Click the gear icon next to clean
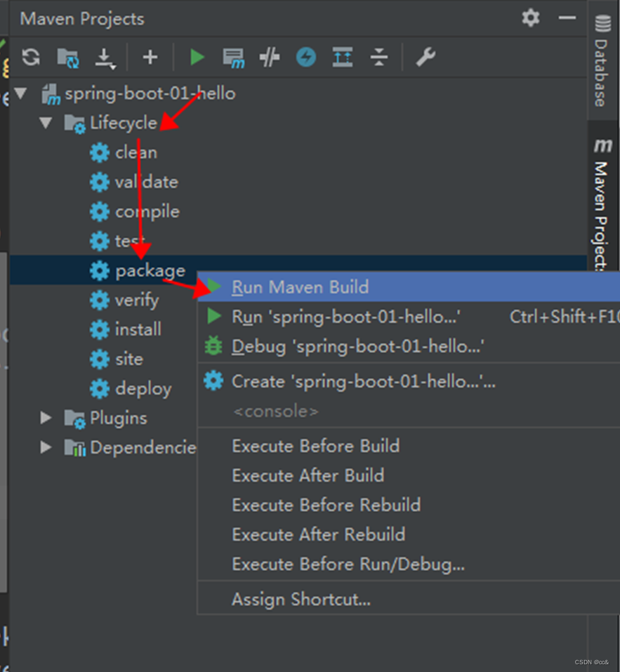This screenshot has height=672, width=620. (100, 152)
